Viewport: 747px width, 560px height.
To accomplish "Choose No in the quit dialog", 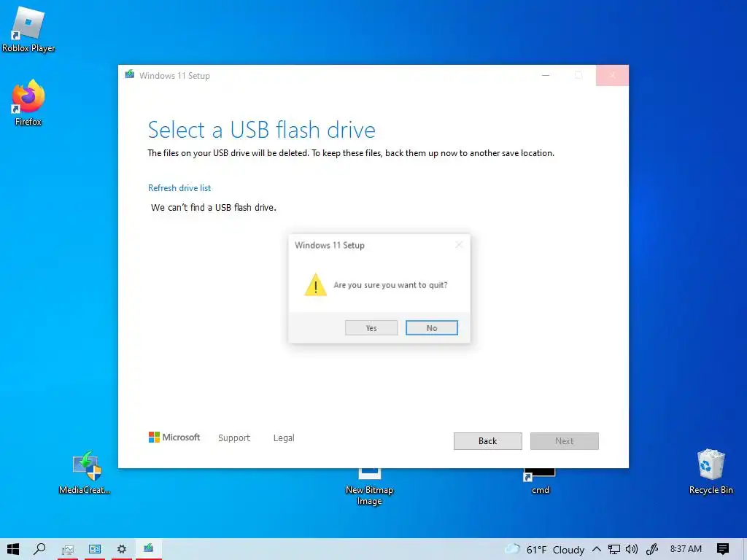I will 432,327.
